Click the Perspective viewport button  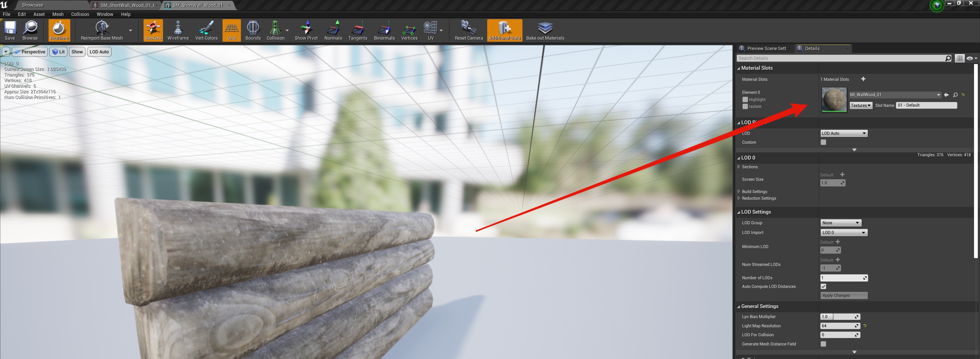tap(30, 52)
